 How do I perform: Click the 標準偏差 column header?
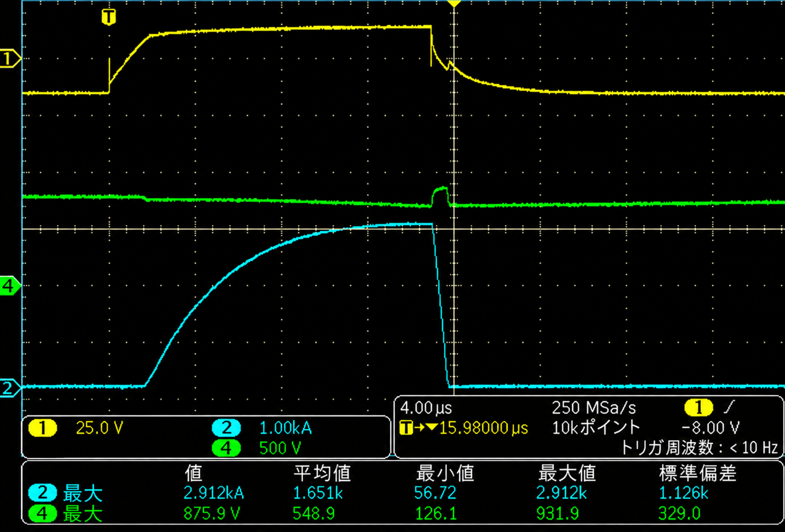698,473
